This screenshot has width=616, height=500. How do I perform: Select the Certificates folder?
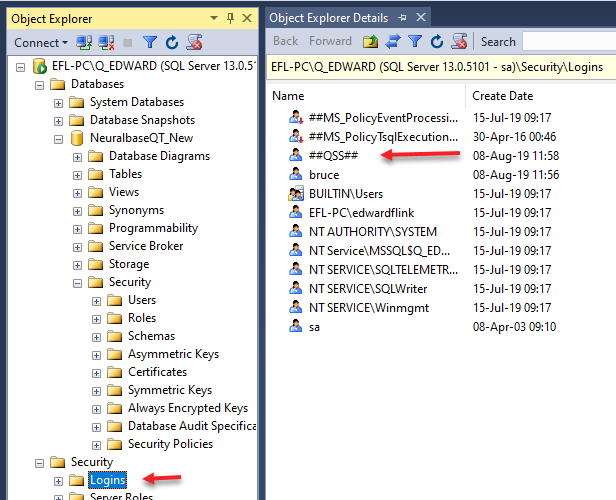tap(158, 372)
